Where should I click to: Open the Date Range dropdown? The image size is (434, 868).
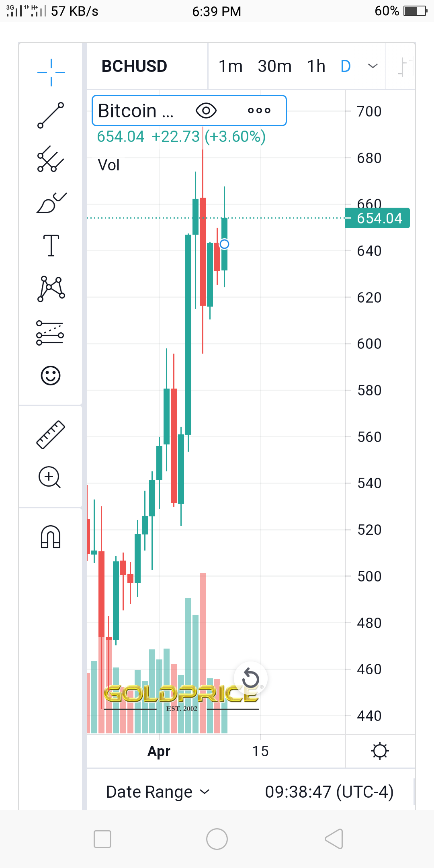point(158,792)
